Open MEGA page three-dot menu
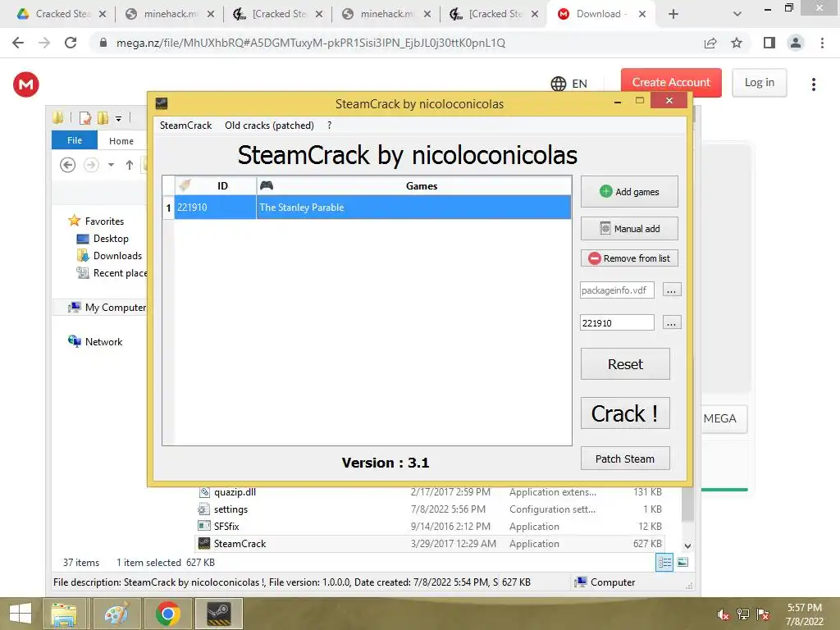The height and width of the screenshot is (630, 840). (x=813, y=84)
